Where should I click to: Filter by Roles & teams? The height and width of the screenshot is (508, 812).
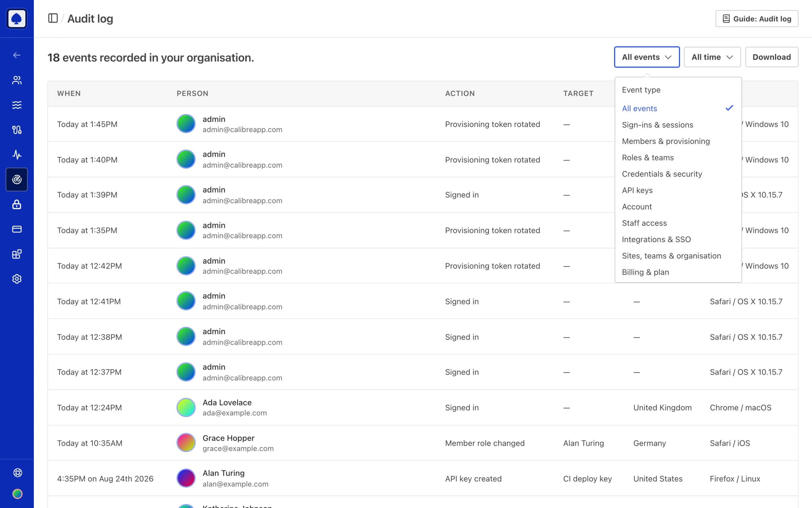click(678, 157)
